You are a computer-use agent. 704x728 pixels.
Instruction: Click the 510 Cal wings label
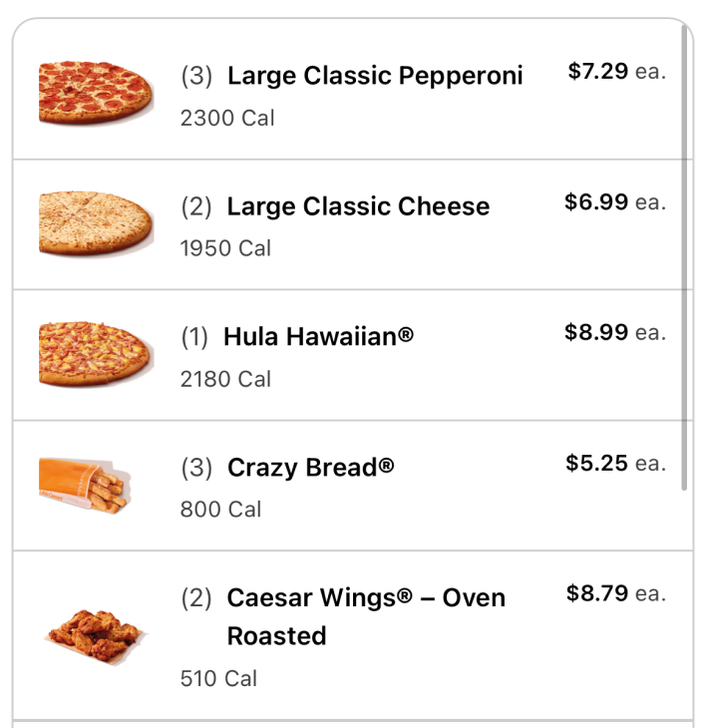pyautogui.click(x=218, y=678)
